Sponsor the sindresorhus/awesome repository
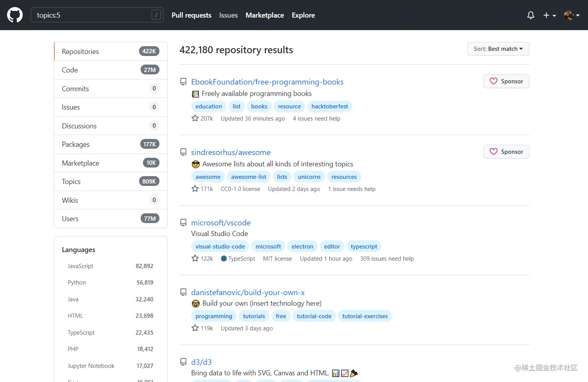 click(x=506, y=152)
